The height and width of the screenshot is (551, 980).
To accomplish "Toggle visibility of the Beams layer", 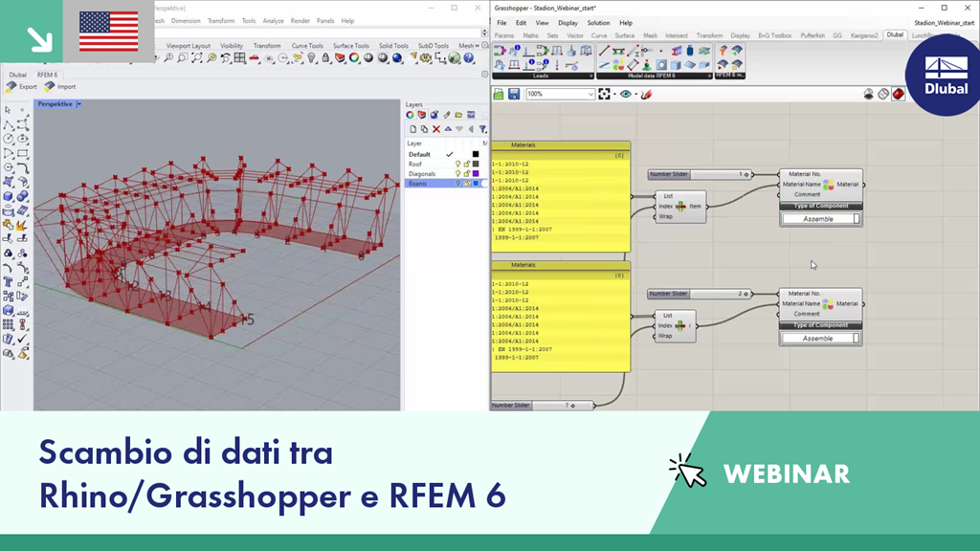I will (458, 183).
